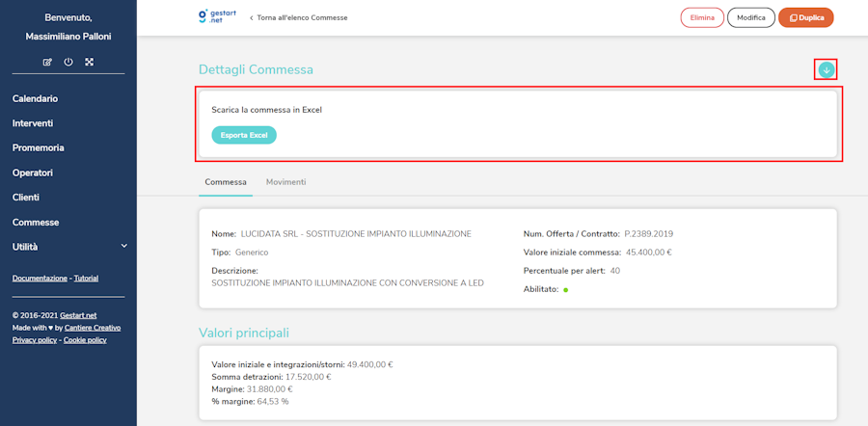Toggle fullscreen with the expand arrows icon
The image size is (868, 426).
point(89,62)
